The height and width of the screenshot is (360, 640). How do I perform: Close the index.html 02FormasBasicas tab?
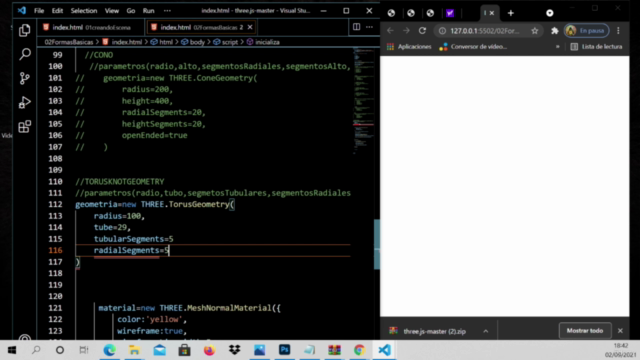point(250,27)
